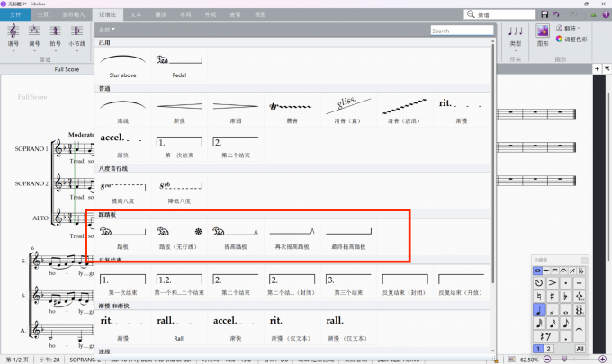This screenshot has height=364, width=612.
Task: Click the sharp accidental on keypad
Action: tap(553, 297)
